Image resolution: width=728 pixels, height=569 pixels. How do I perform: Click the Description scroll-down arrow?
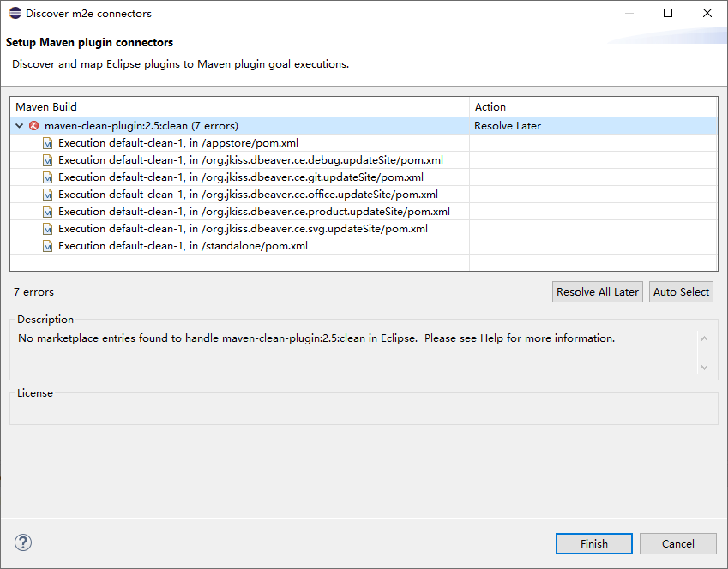[x=705, y=368]
